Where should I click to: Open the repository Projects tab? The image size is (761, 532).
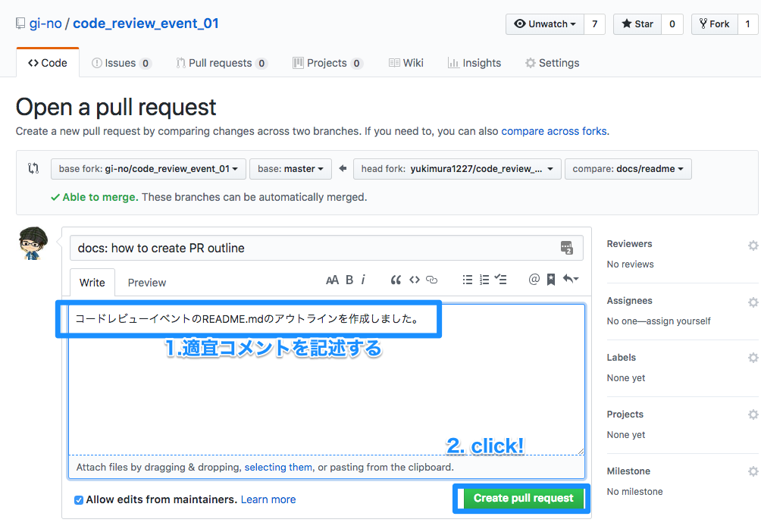pos(327,63)
